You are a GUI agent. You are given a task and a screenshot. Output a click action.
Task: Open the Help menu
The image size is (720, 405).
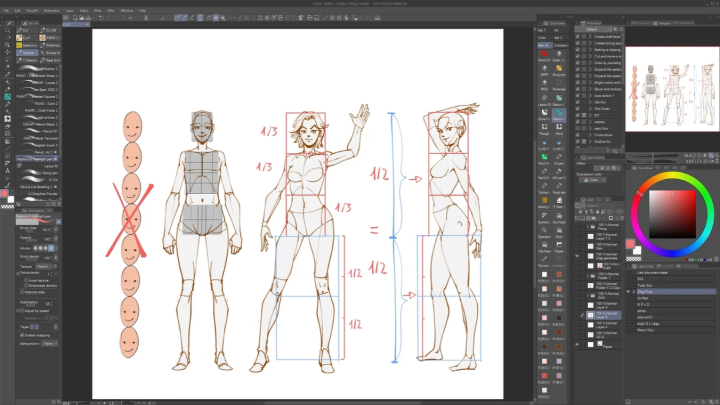tap(142, 11)
